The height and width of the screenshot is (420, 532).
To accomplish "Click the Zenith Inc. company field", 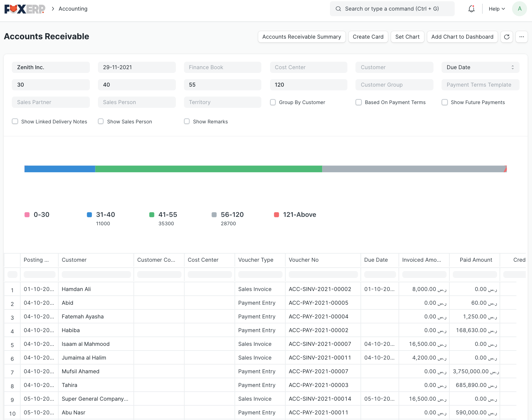I will click(51, 67).
